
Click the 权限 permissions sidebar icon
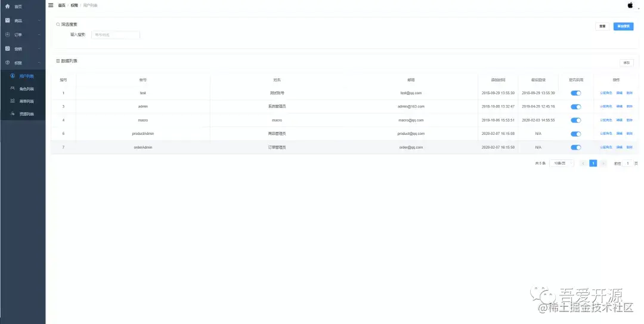click(7, 63)
